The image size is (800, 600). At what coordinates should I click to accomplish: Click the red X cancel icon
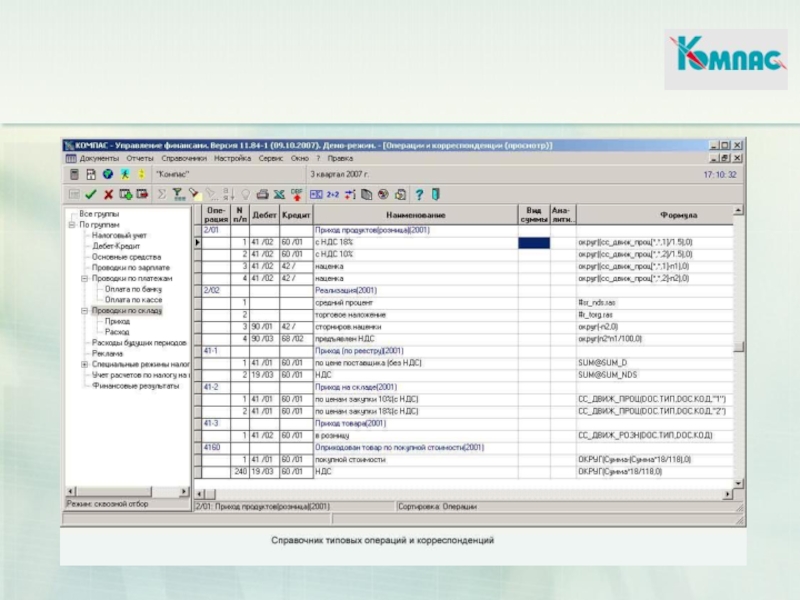tap(108, 194)
